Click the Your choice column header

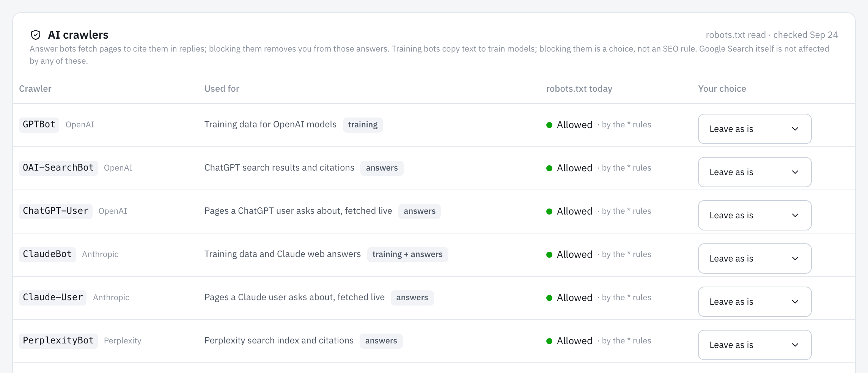coord(722,89)
